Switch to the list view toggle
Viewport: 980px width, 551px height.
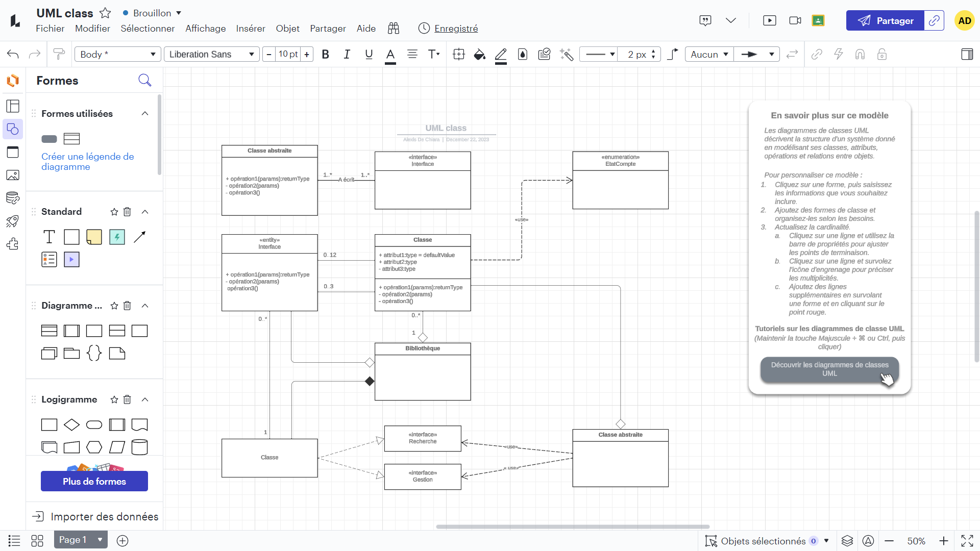[14, 541]
